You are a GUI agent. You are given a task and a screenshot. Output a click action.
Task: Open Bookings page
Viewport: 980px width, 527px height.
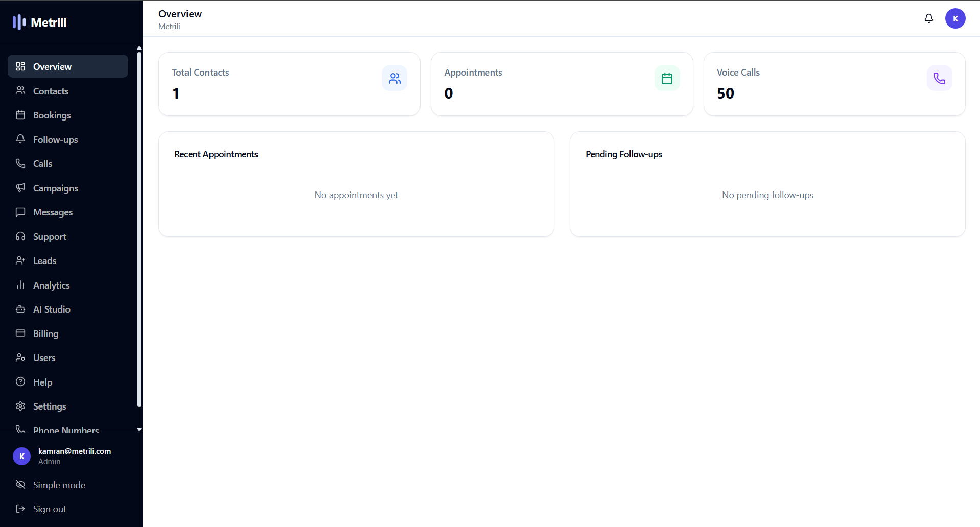click(68, 115)
